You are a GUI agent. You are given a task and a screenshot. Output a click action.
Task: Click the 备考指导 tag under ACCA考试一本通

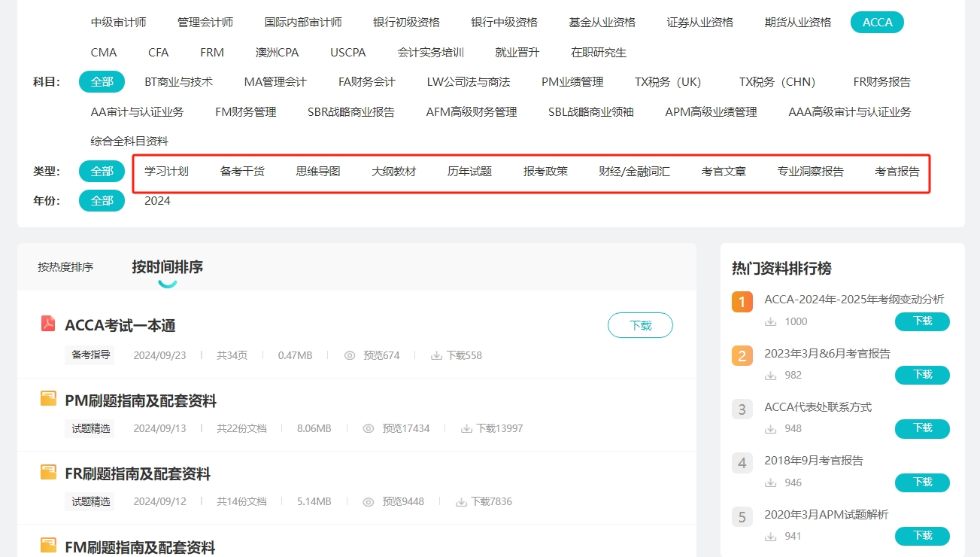pyautogui.click(x=90, y=355)
